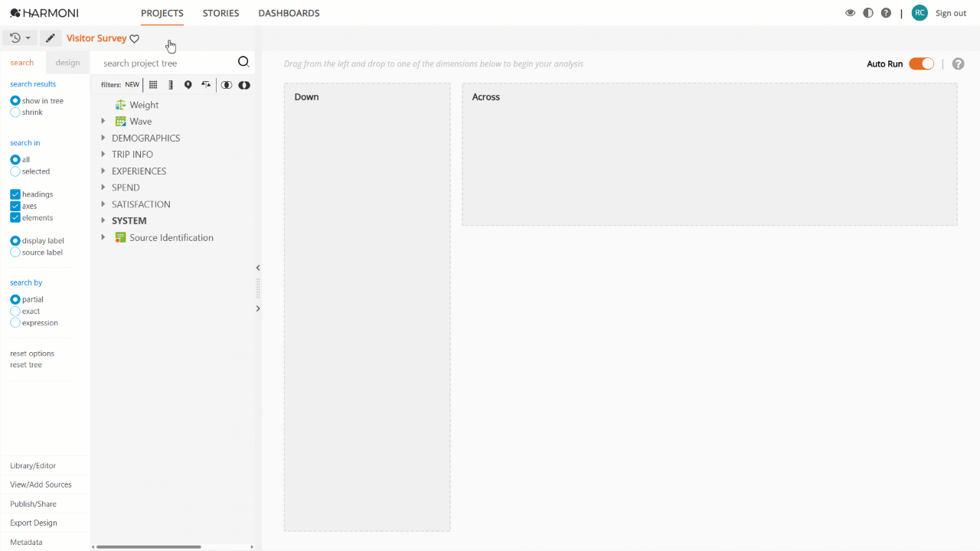Select partial search radio
980x551 pixels.
tap(15, 300)
